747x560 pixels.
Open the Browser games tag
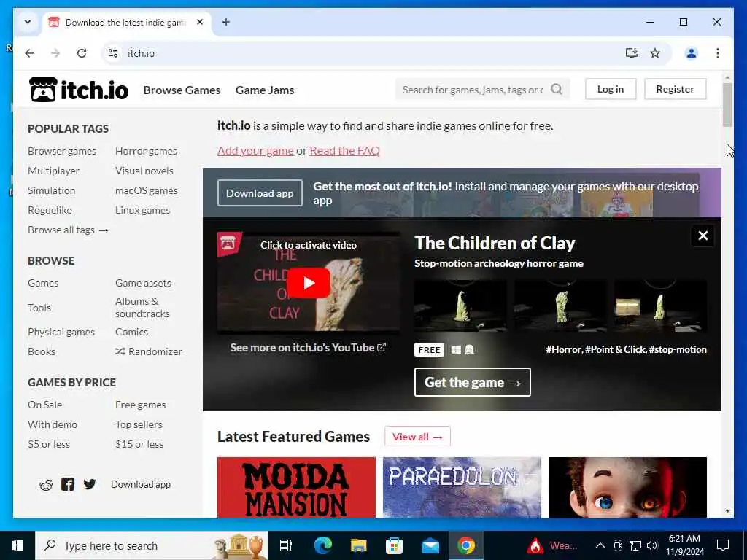62,151
